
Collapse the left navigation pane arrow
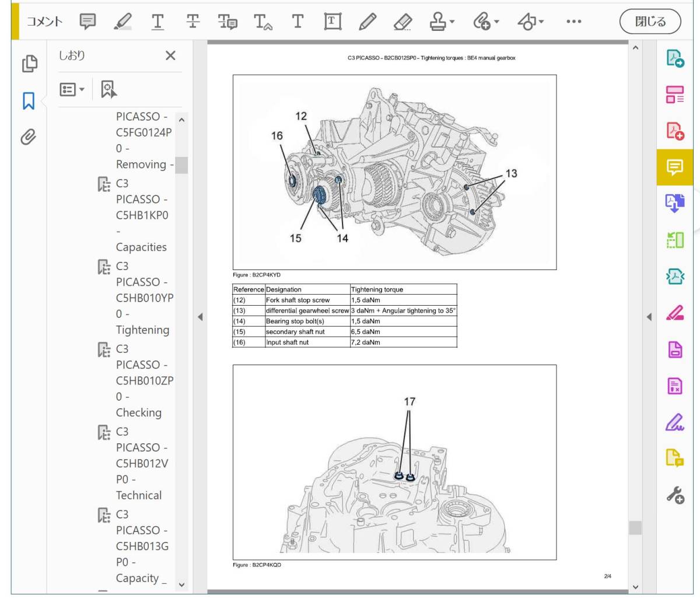tap(200, 317)
